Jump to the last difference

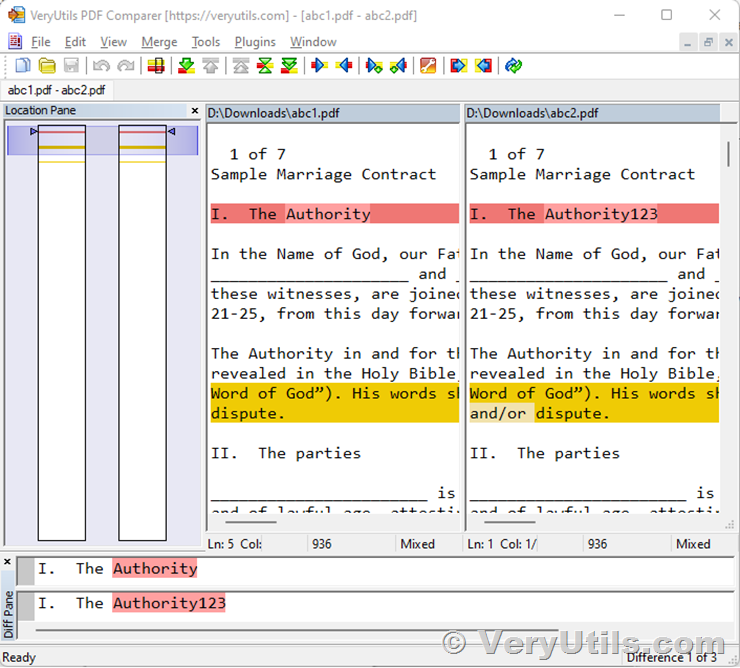point(289,65)
